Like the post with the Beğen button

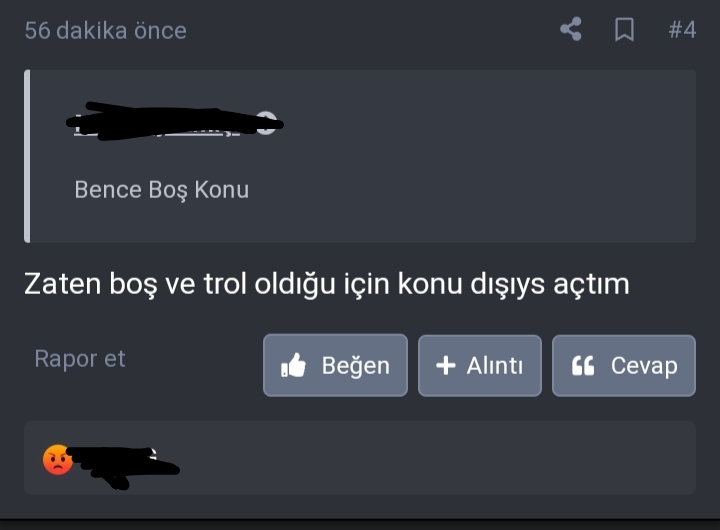(335, 366)
